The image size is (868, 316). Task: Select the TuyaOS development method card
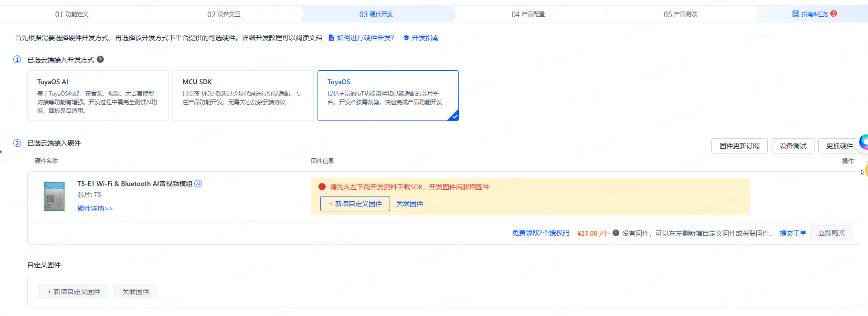[388, 96]
